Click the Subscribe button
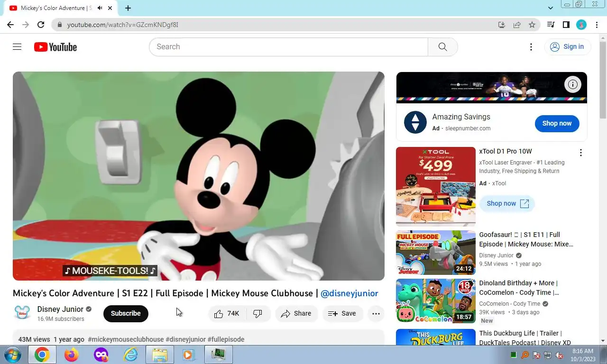This screenshot has width=607, height=364. tap(126, 313)
